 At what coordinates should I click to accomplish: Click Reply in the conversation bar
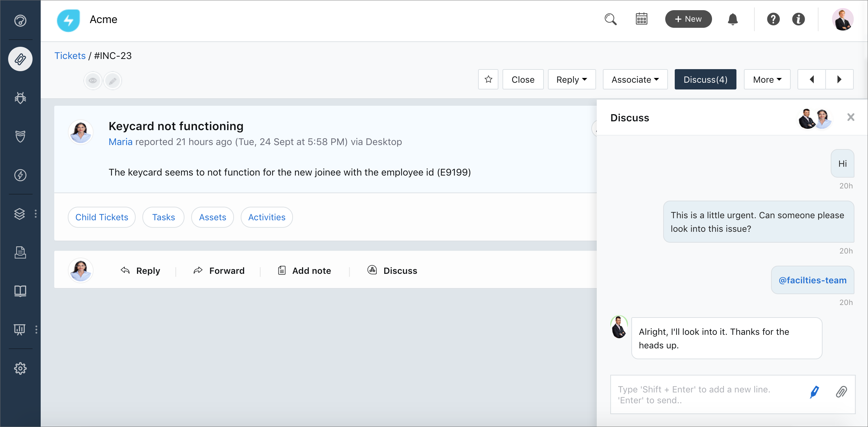pyautogui.click(x=140, y=270)
